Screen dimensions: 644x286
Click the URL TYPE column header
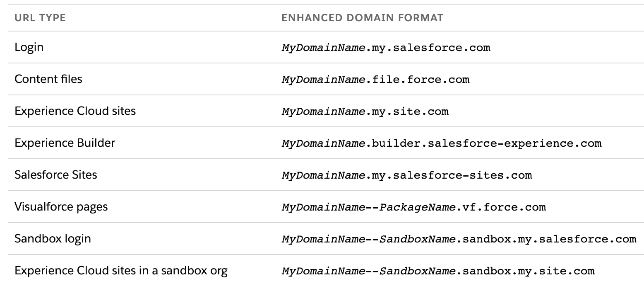40,18
